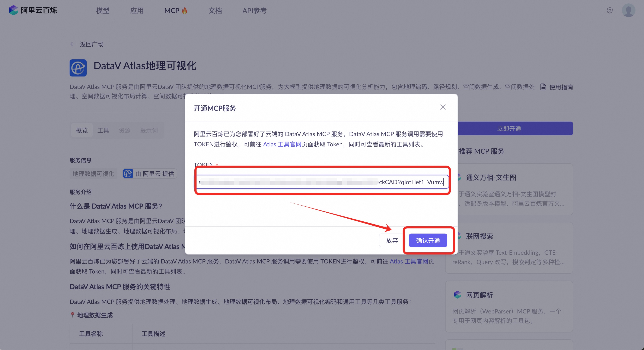644x350 pixels.
Task: Click the back arrow 返回广场
Action: (x=73, y=44)
